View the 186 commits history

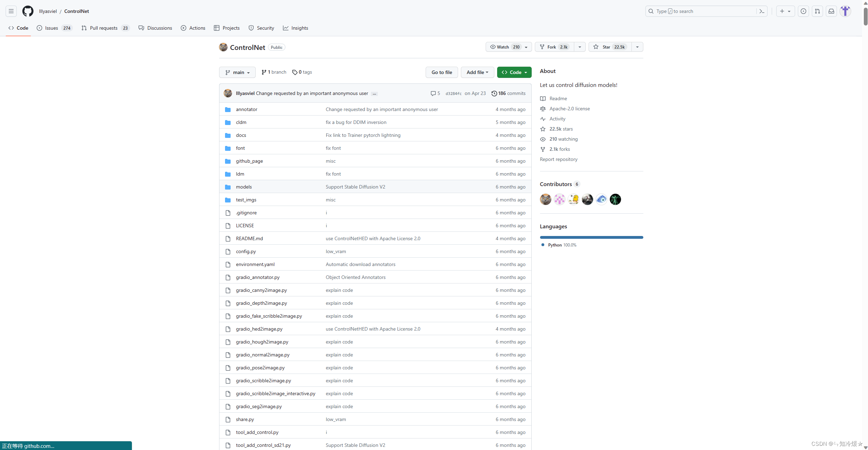508,93
